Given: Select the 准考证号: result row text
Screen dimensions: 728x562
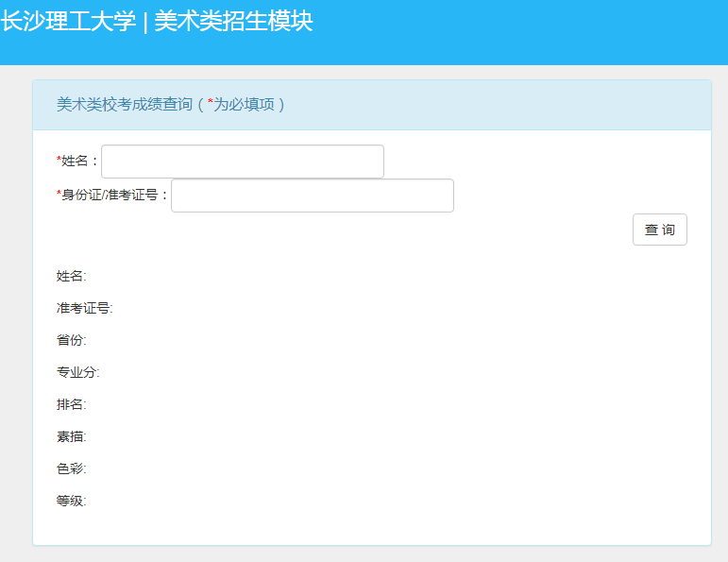Looking at the screenshot, I should (x=84, y=308).
